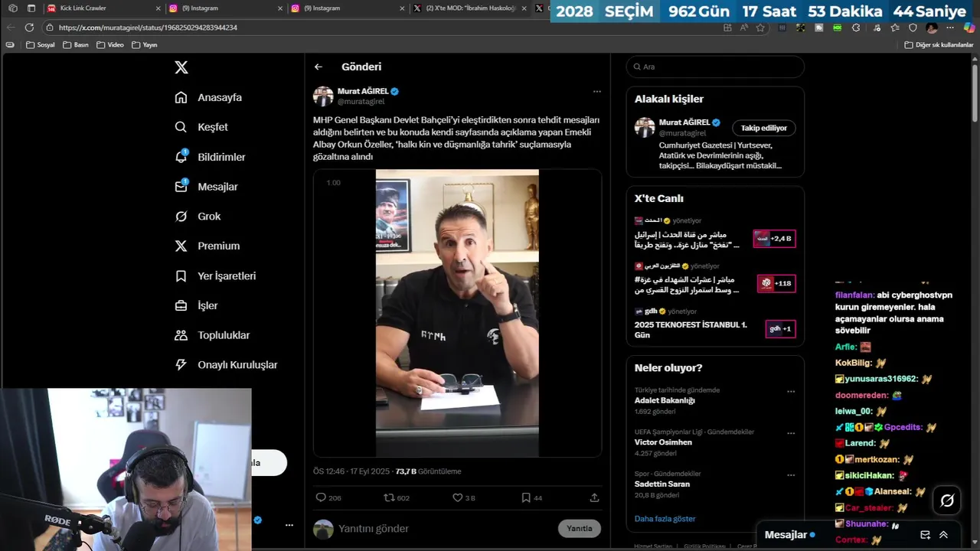This screenshot has height=551, width=980.
Task: Click the browser back arrow
Action: coord(11,27)
